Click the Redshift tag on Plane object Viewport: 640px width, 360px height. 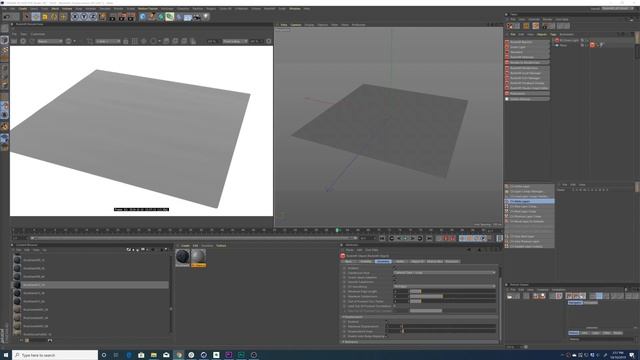pos(592,44)
